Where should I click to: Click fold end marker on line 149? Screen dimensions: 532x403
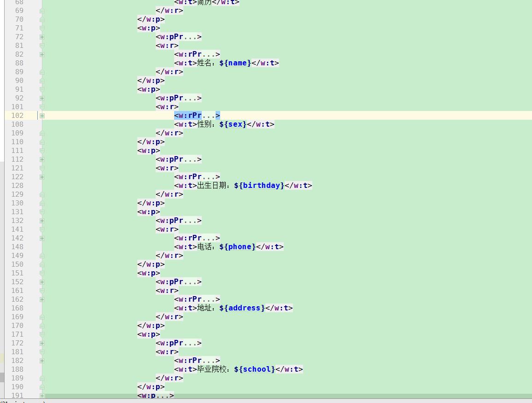[x=42, y=256]
